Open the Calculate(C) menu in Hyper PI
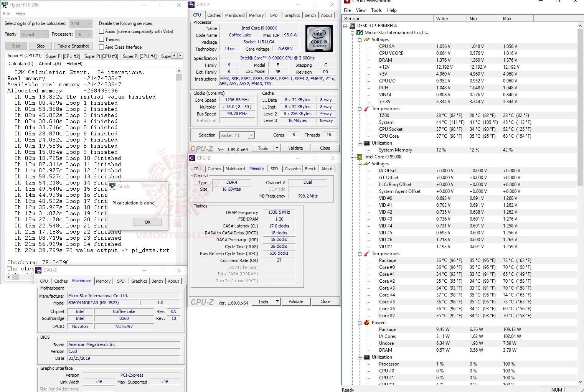Screen dimensions: 584x392 click(21, 64)
